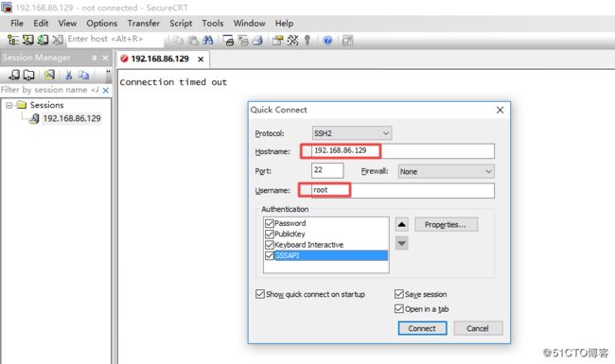
Task: Click Connect in Tab icon in Session Manager
Action: (x=14, y=75)
